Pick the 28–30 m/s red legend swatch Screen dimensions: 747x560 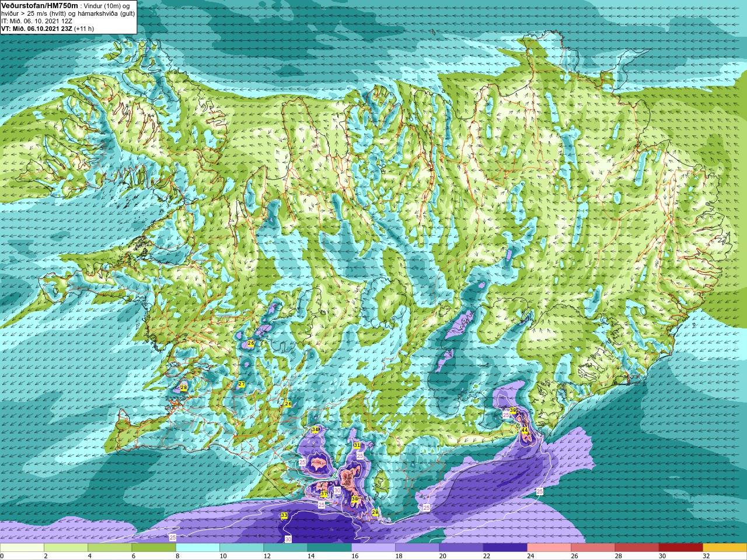[x=637, y=548]
